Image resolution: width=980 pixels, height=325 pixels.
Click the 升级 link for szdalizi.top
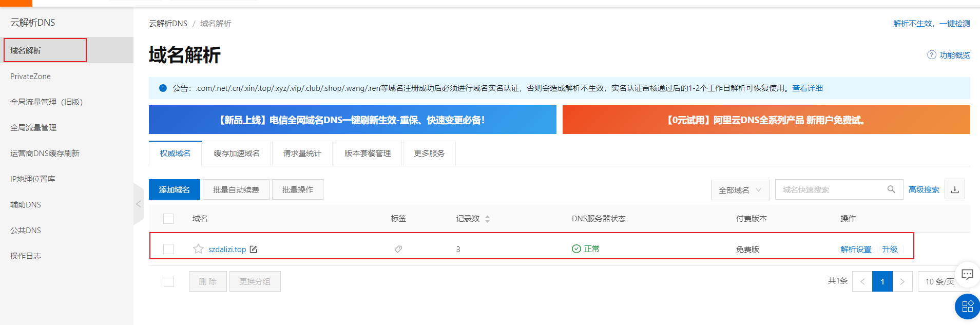click(x=890, y=249)
